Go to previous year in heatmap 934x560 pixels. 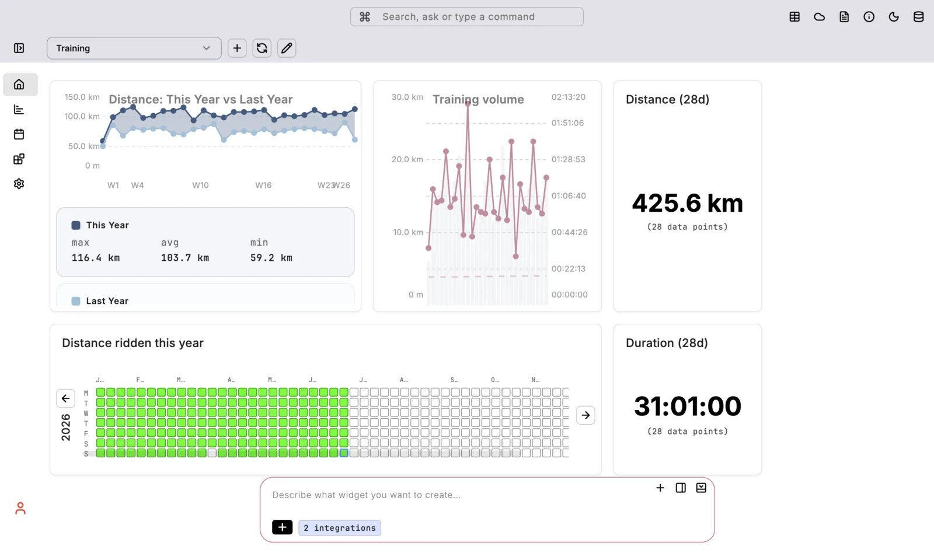coord(65,398)
